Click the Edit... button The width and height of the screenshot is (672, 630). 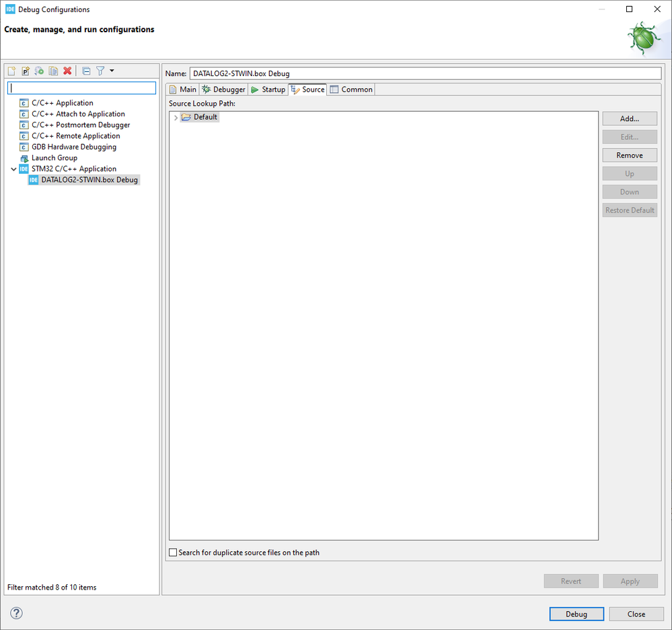(630, 137)
